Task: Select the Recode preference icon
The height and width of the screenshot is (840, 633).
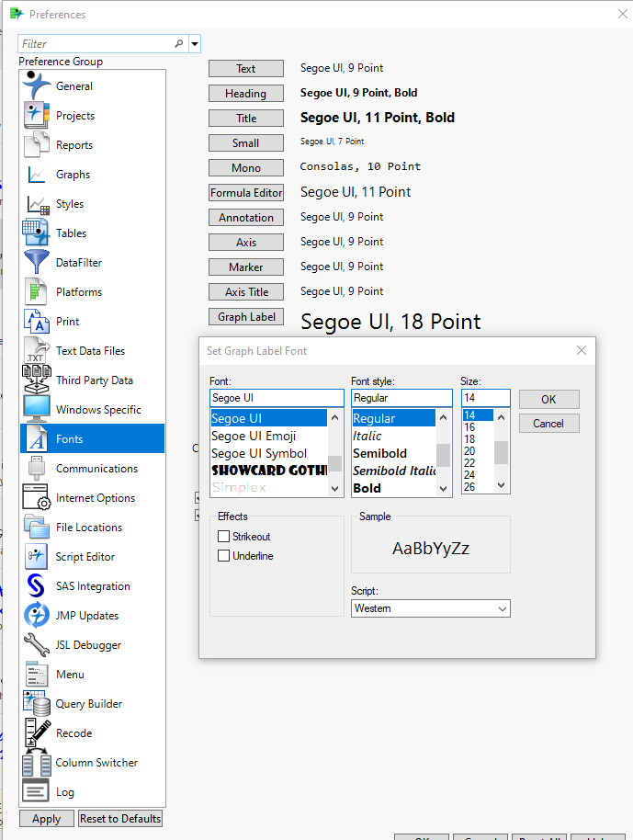Action: coord(38,732)
